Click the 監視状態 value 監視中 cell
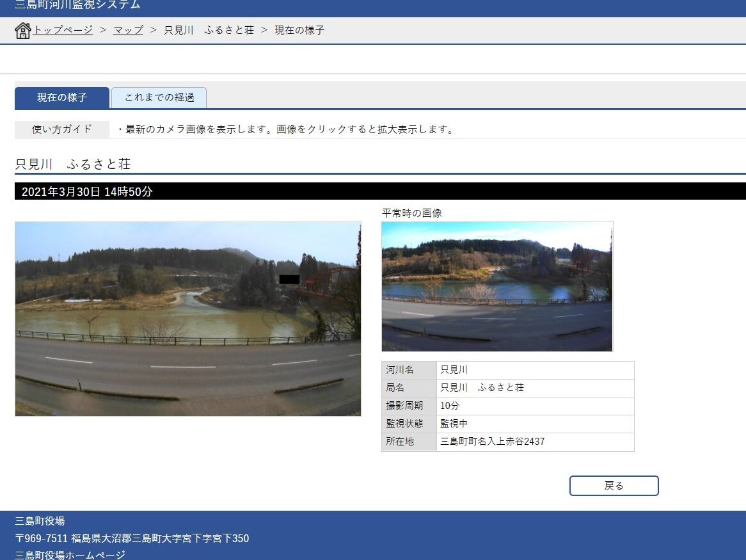Image resolution: width=746 pixels, height=560 pixels. (535, 424)
